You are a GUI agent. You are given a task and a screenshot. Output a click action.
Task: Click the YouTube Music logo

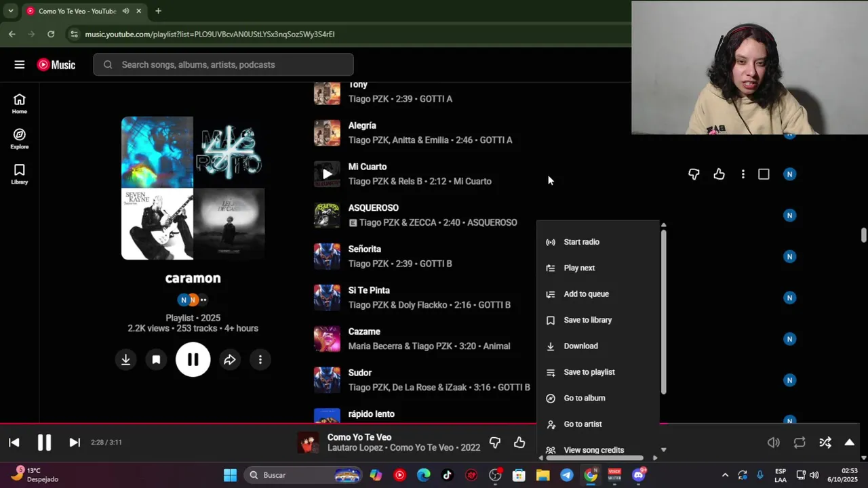[56, 64]
